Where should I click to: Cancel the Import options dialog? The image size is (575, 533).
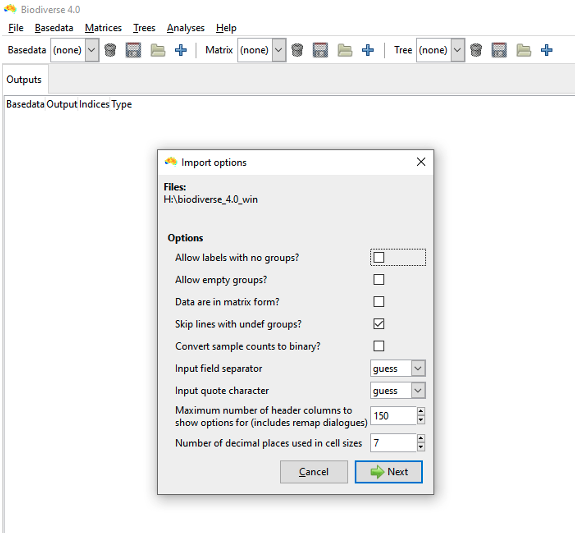(x=314, y=472)
